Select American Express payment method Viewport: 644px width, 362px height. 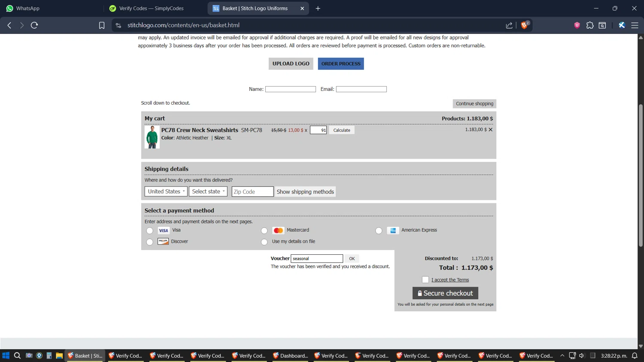click(379, 231)
